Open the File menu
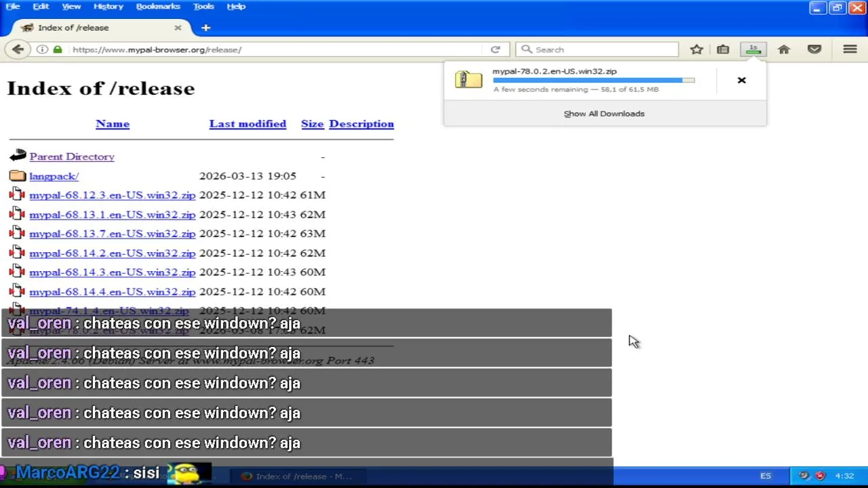The height and width of the screenshot is (488, 868). tap(13, 6)
